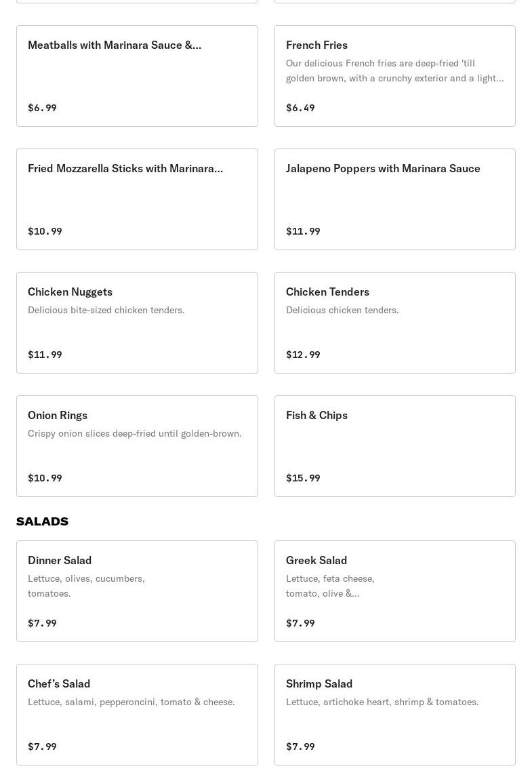The height and width of the screenshot is (775, 532).
Task: Choose Jalapeno Poppers with Marinara Sauce
Action: click(x=394, y=199)
